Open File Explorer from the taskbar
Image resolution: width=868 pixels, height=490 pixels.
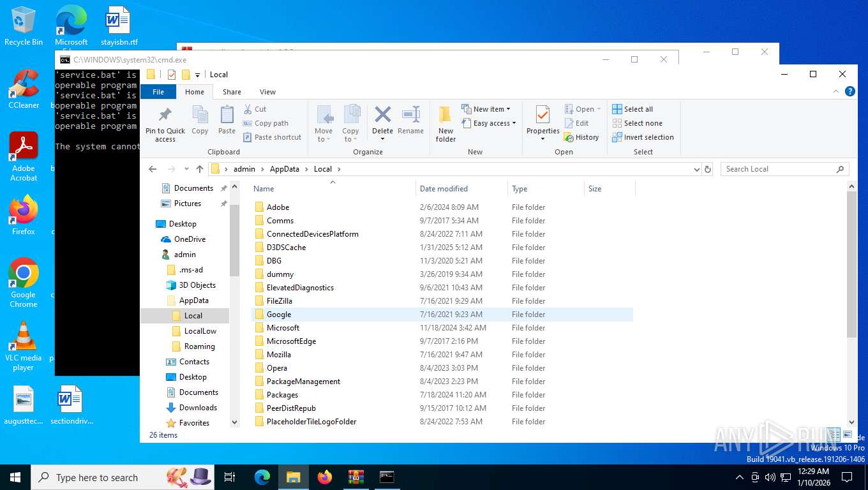point(293,477)
